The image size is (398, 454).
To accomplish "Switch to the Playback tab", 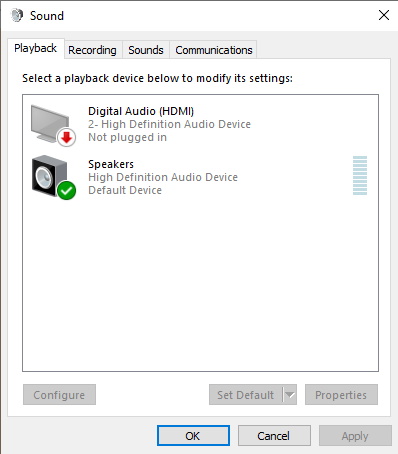I will (x=35, y=48).
